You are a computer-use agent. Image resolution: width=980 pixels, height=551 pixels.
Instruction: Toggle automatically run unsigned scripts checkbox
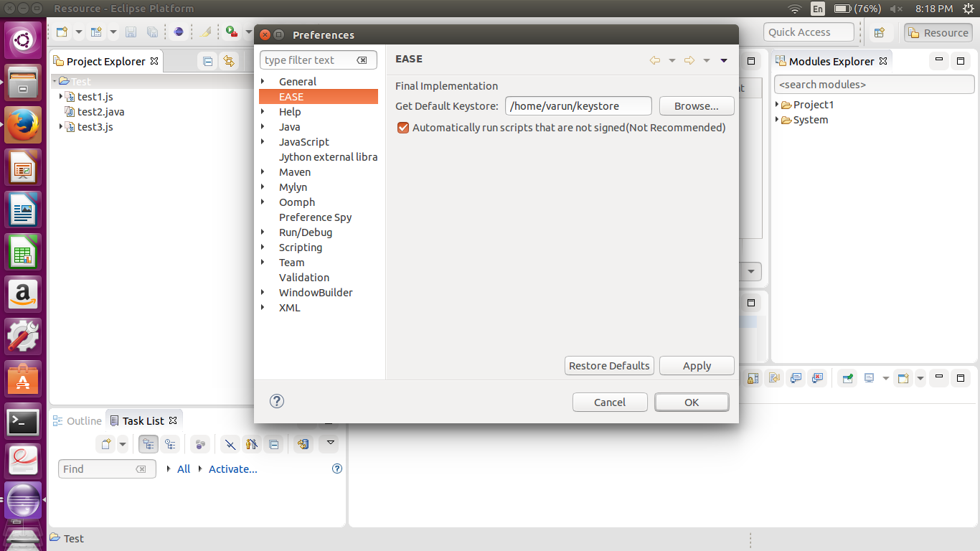click(403, 128)
